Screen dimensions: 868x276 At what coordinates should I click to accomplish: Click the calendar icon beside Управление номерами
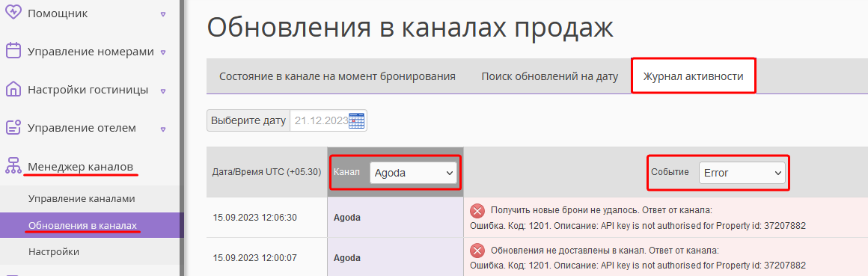(x=13, y=51)
